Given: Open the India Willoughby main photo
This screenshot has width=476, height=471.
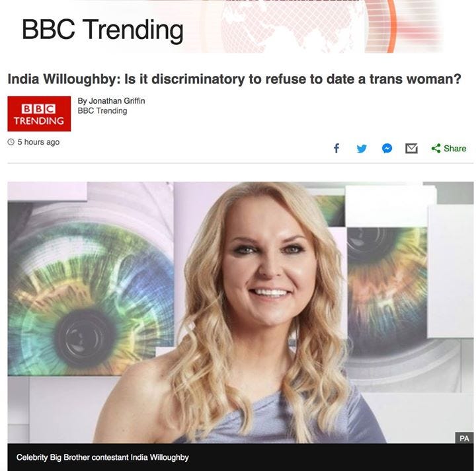Looking at the screenshot, I should (x=241, y=312).
